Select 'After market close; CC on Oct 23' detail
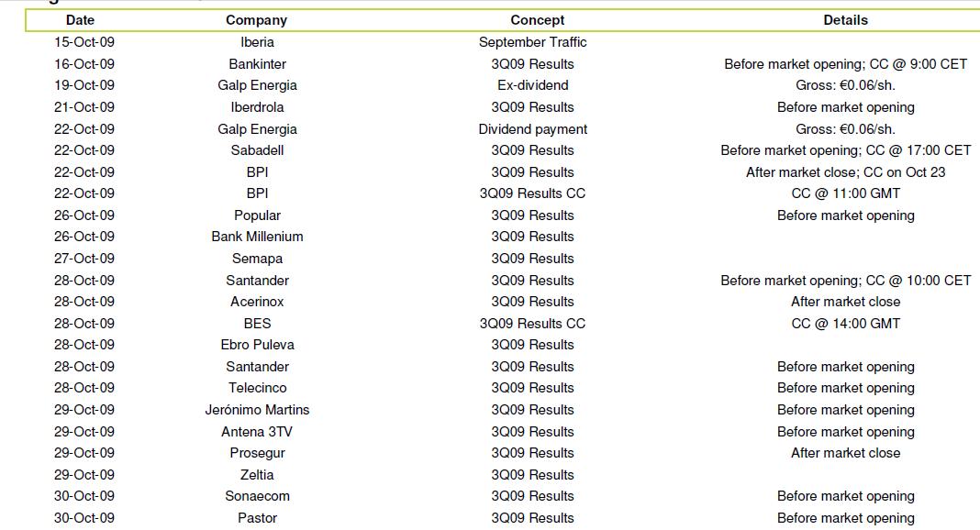This screenshot has width=980, height=530. pos(846,171)
